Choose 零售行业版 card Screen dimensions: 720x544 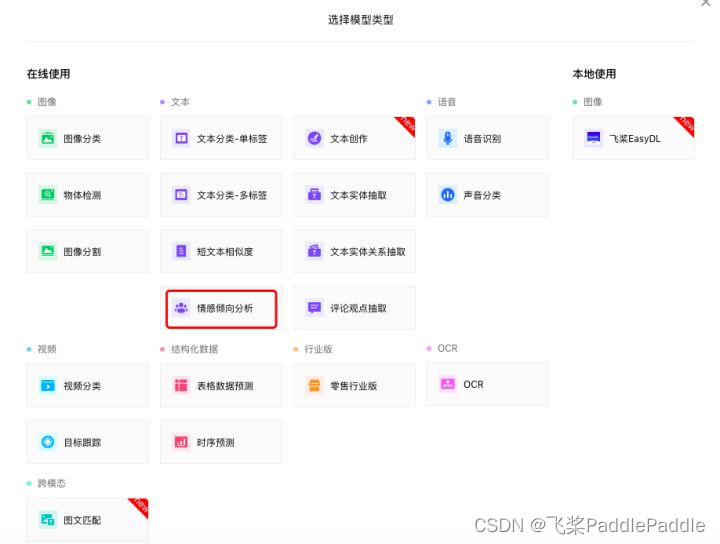click(x=354, y=386)
